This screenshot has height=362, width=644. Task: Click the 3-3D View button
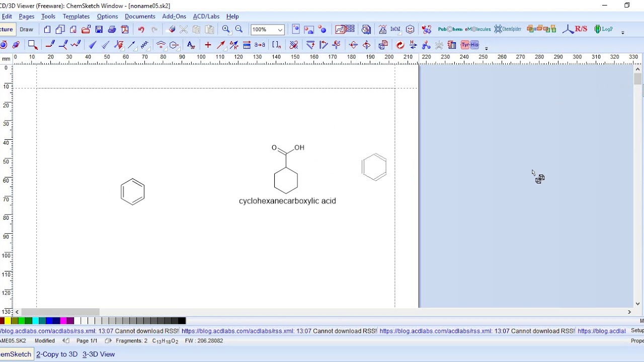coord(99,354)
